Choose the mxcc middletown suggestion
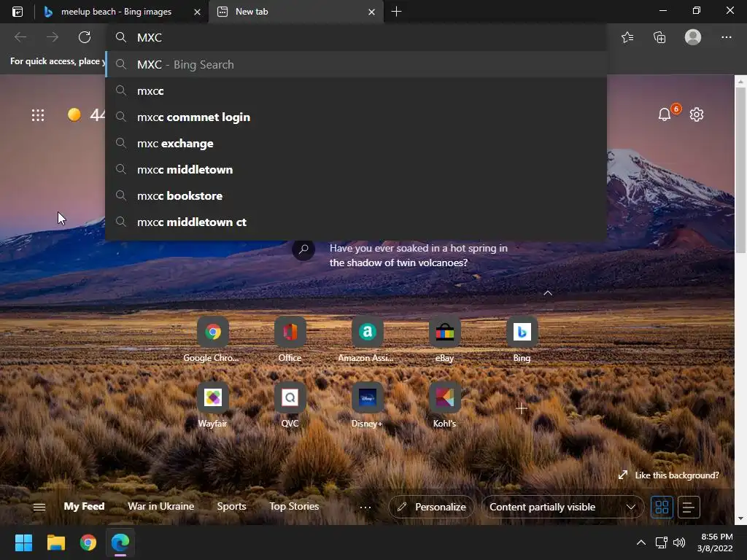Viewport: 747px width, 560px height. coord(356,169)
